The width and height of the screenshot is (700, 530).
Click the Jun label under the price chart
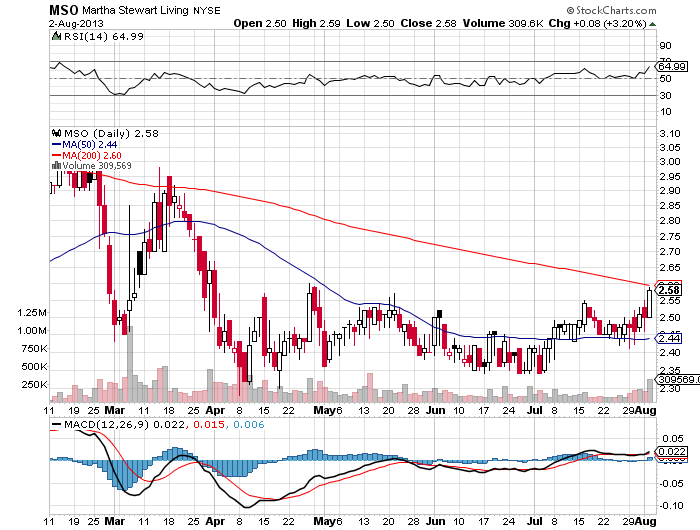coord(435,410)
